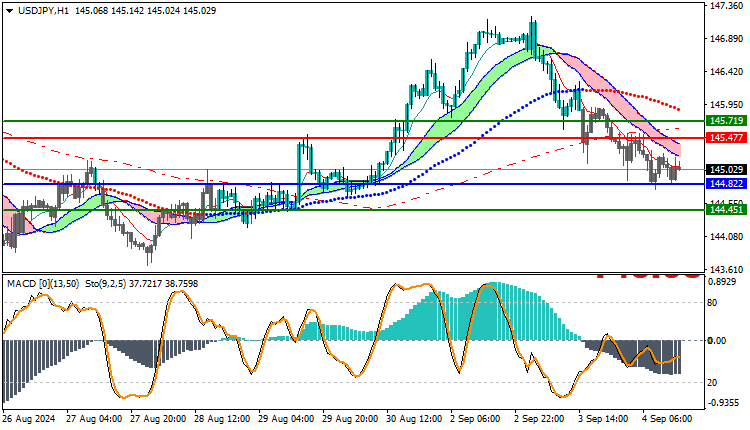This screenshot has height=430, width=750.
Task: Click the black 145.029 current price label
Action: [727, 170]
